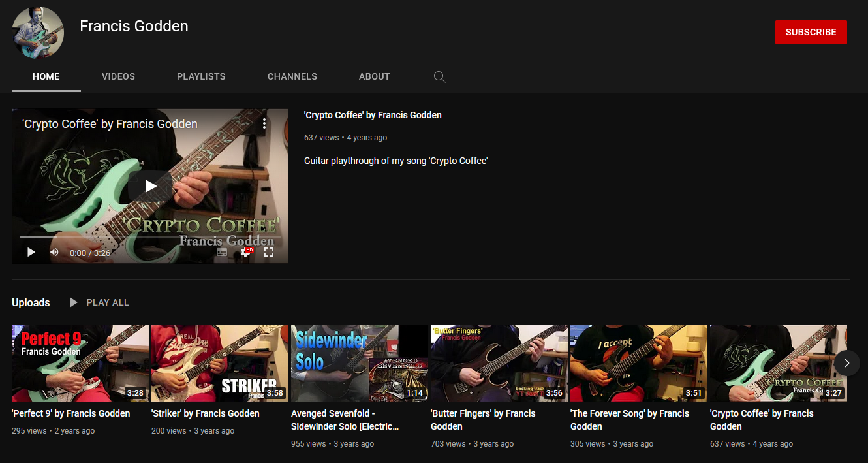
Task: Click the play icon in the player's bottom bar
Action: click(x=31, y=252)
